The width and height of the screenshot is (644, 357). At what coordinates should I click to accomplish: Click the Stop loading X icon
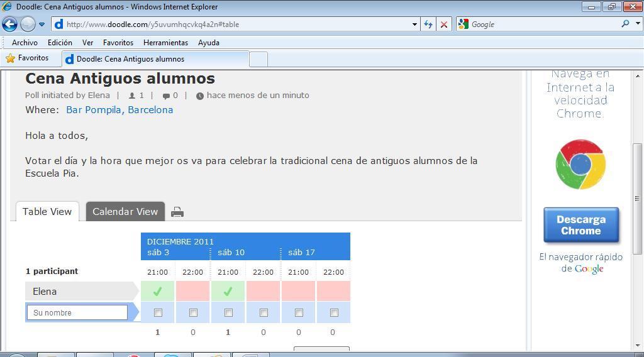[x=444, y=25]
